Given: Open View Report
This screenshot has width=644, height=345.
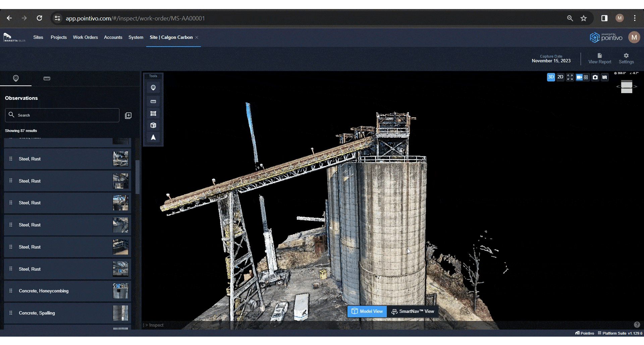Looking at the screenshot, I should (600, 58).
